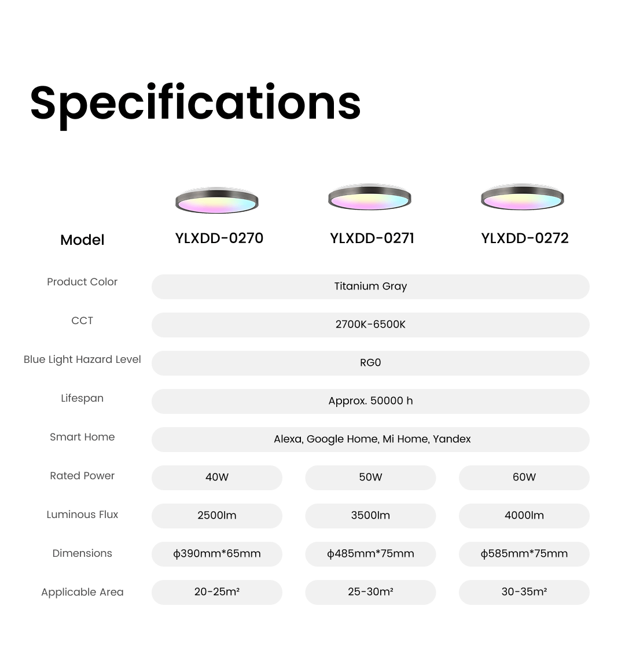This screenshot has width=625, height=672.
Task: Select the YLXDD-0271 model name
Action: 372,238
